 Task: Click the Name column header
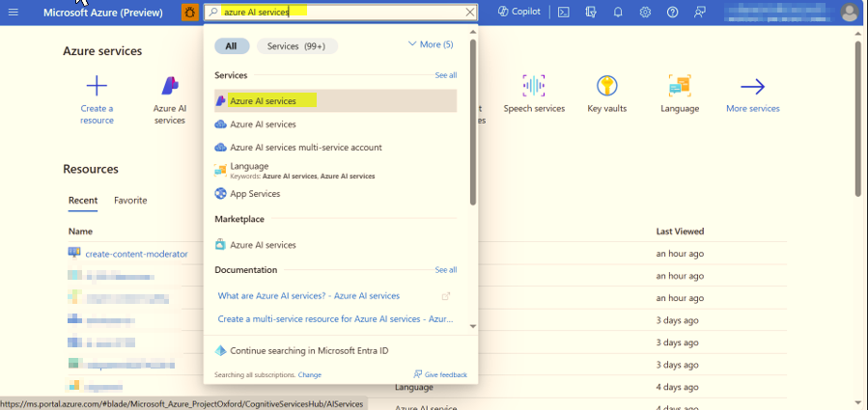point(80,232)
